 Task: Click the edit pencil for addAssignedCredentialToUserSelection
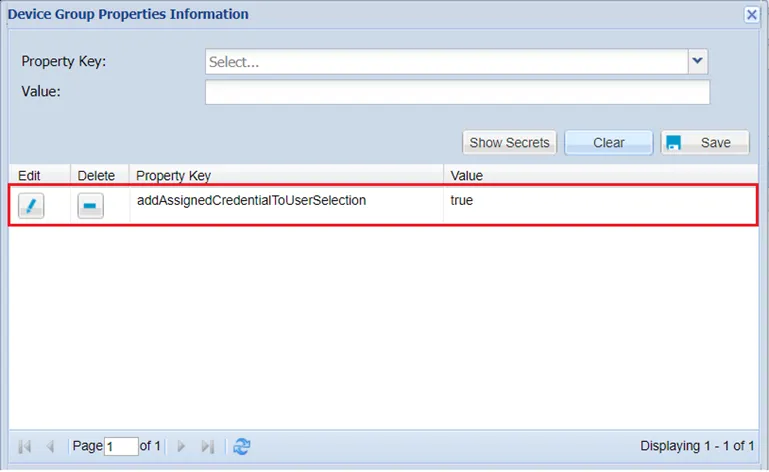[x=31, y=206]
